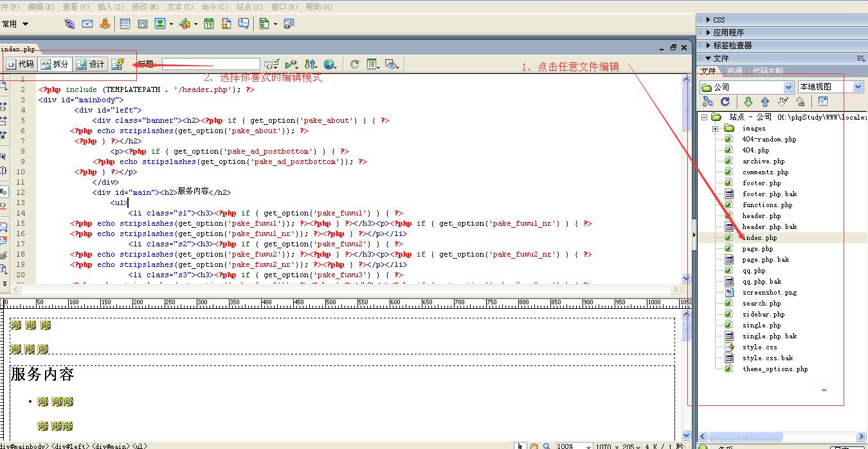Viewport: 868px width, 449px height.
Task: Click Put Files blue up arrow
Action: coord(765,102)
